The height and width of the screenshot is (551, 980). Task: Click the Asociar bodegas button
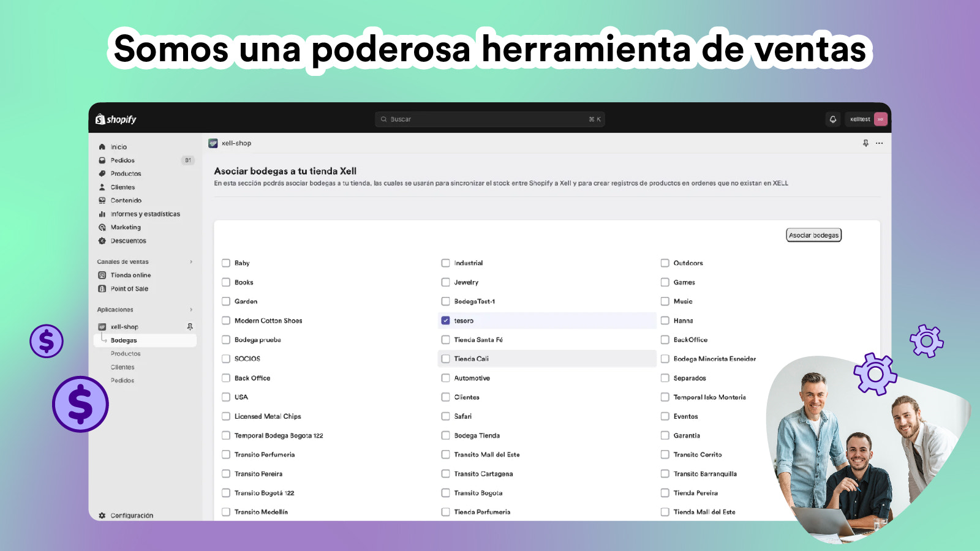813,235
